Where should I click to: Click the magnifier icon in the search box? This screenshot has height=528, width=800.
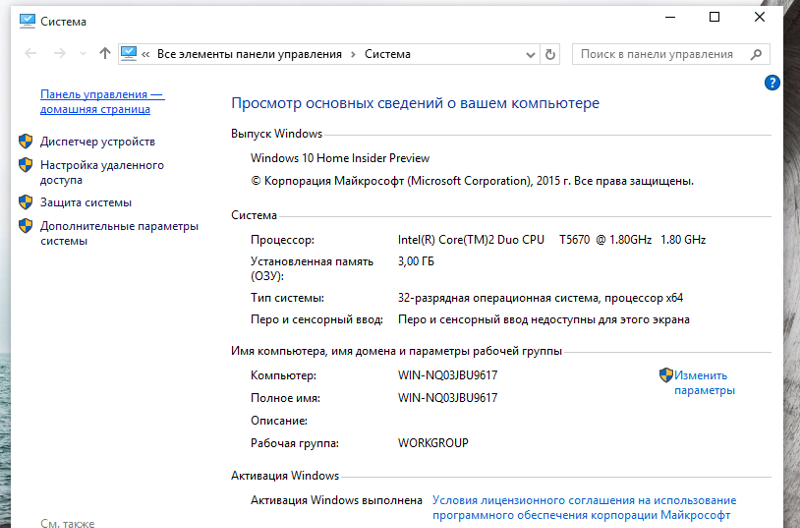coord(754,54)
